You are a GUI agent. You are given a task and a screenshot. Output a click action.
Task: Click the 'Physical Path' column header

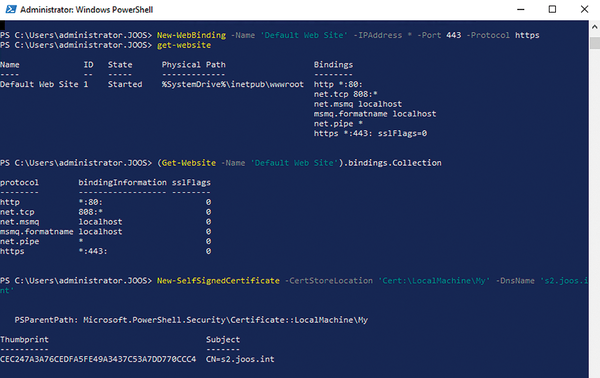point(194,65)
